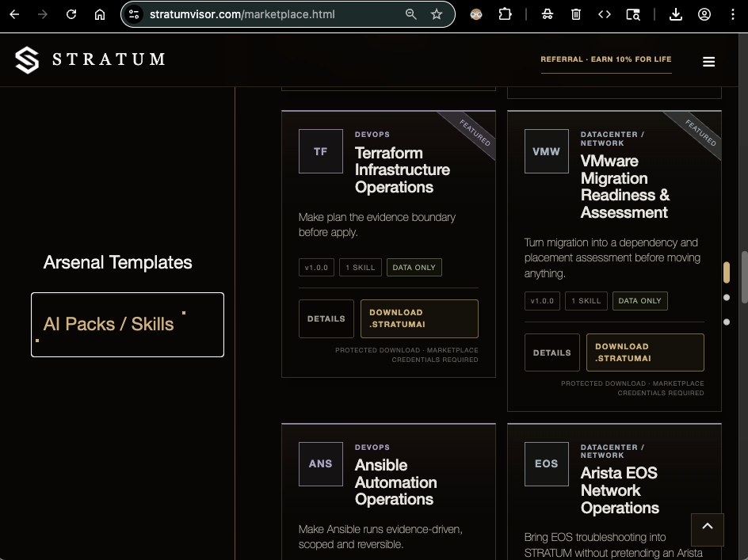Open browser downloads
This screenshot has height=560, width=748.
click(675, 14)
